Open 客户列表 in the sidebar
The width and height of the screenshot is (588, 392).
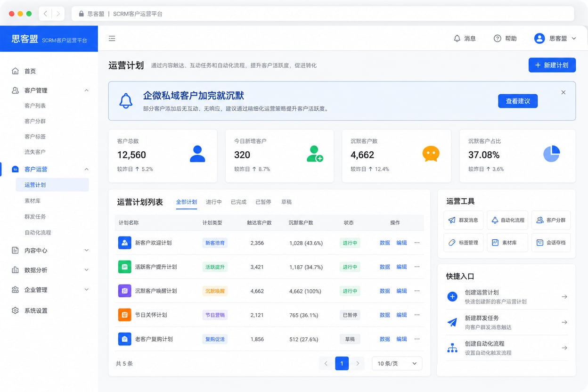pyautogui.click(x=35, y=106)
